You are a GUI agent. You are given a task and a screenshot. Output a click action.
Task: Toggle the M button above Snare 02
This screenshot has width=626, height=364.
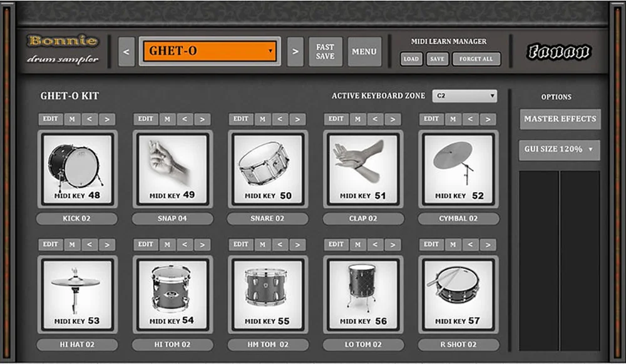pos(262,119)
